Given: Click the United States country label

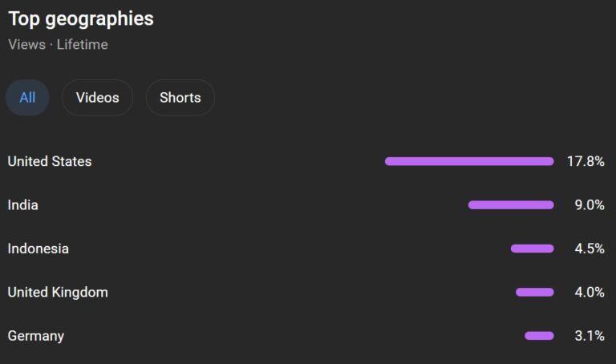Looking at the screenshot, I should 50,161.
